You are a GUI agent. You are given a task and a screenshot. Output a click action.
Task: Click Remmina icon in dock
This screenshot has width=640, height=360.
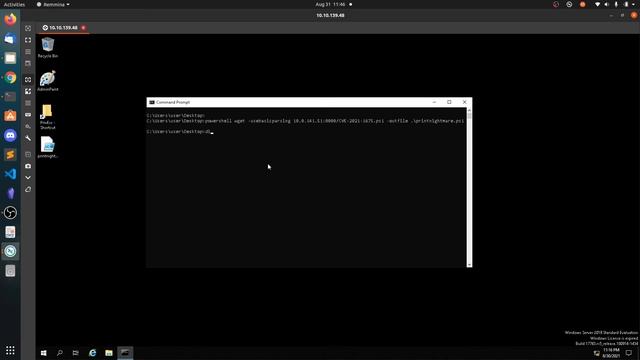(x=10, y=251)
